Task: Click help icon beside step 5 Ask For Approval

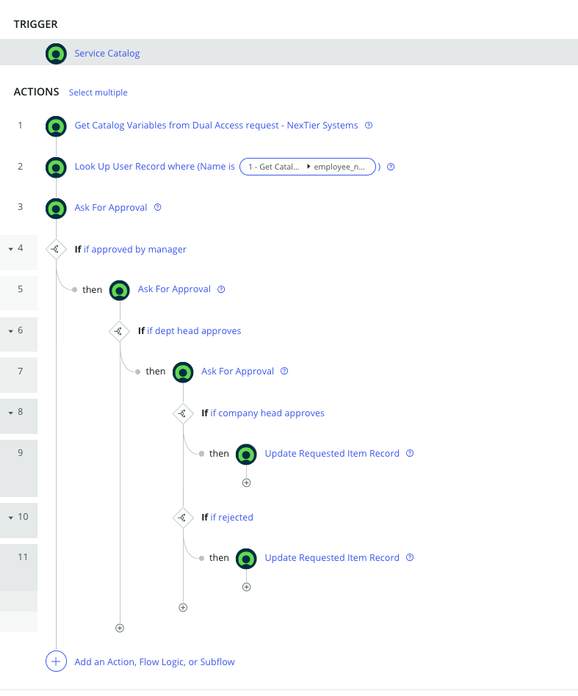Action: (x=221, y=289)
